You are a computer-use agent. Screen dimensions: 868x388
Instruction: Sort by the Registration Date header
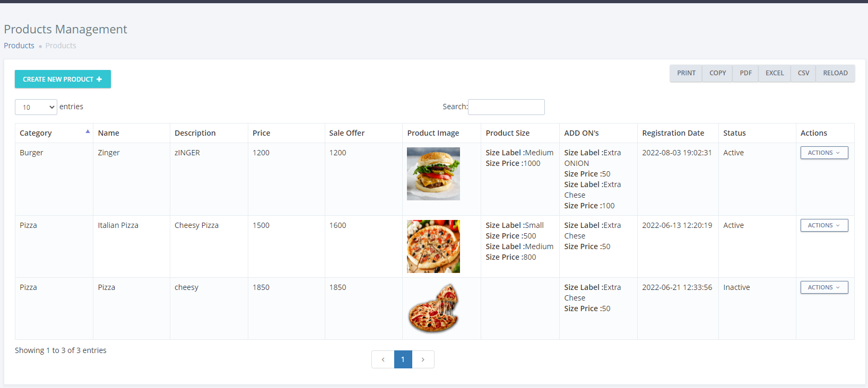click(673, 133)
